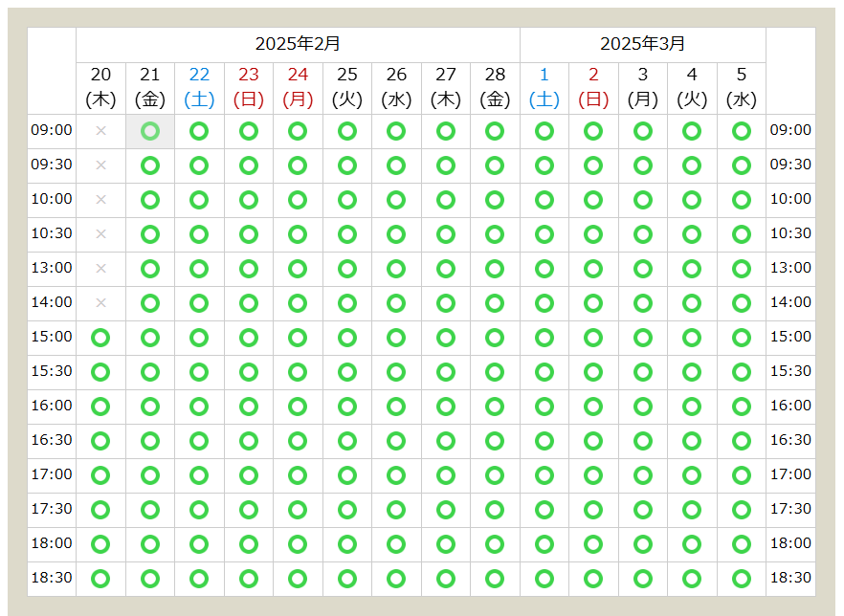Book the 15:30 slot on February 25
This screenshot has height=616, width=844.
tap(347, 372)
